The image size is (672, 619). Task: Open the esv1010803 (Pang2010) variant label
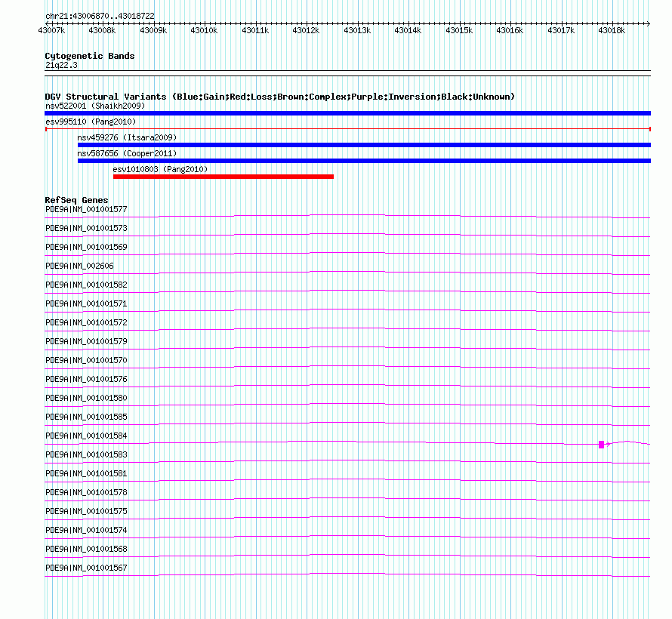[x=160, y=169]
